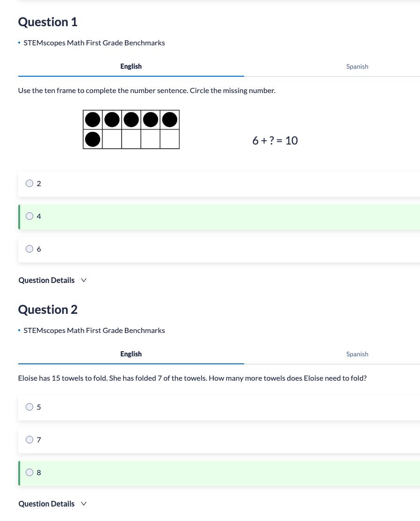Click the Question 1 heading
420x521 pixels.
[48, 22]
